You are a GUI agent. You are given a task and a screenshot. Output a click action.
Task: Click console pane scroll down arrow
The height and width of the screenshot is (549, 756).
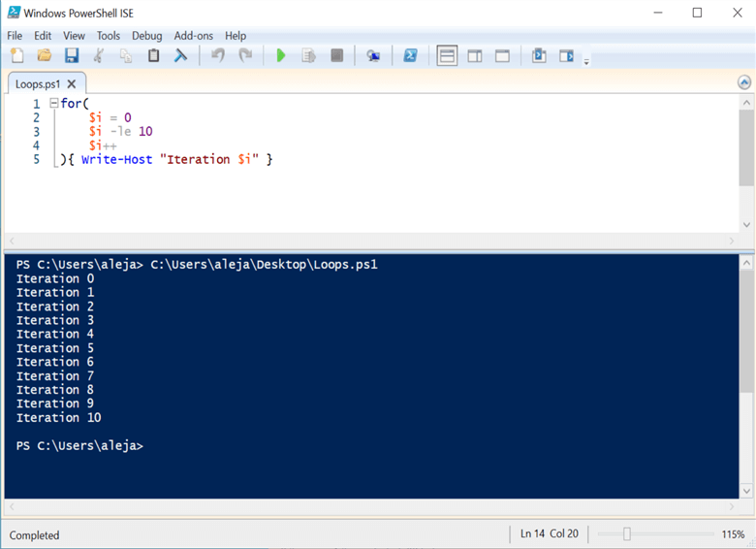(x=746, y=491)
